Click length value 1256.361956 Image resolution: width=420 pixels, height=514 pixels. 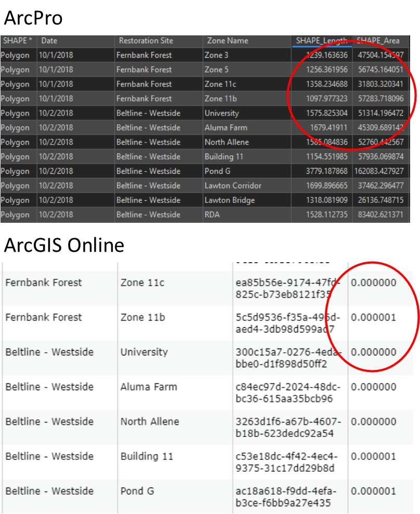click(326, 70)
